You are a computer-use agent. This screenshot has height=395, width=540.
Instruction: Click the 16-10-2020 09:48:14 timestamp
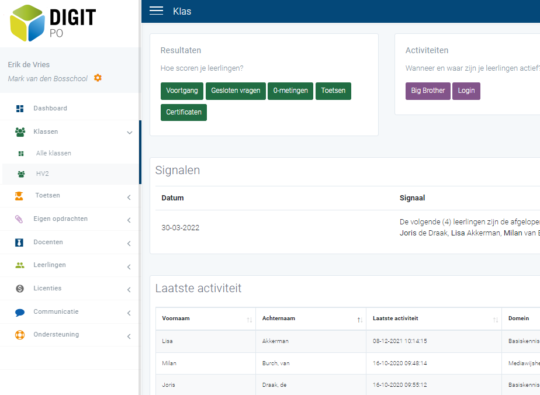(399, 363)
